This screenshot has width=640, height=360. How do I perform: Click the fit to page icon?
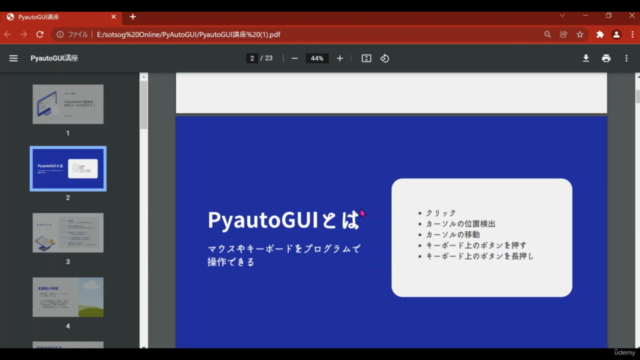point(367,58)
